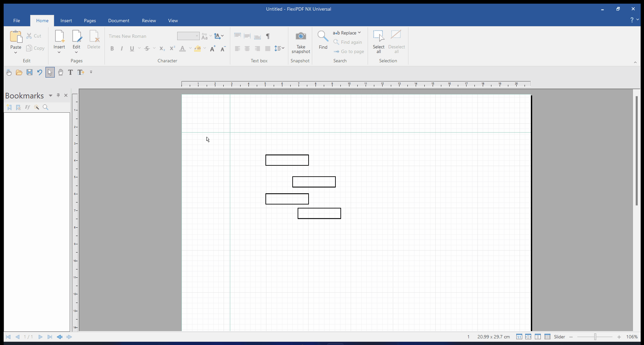The height and width of the screenshot is (345, 644).
Task: Toggle justify text alignment
Action: [x=268, y=49]
